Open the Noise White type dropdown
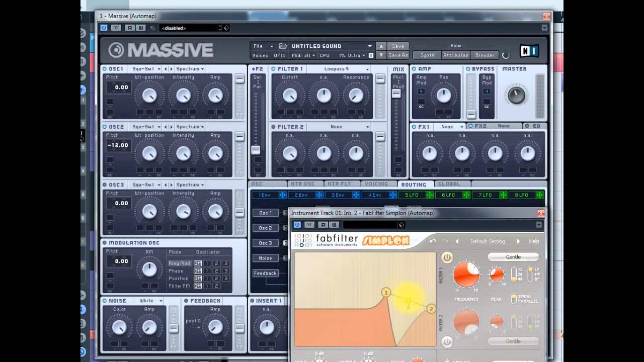 tap(150, 301)
